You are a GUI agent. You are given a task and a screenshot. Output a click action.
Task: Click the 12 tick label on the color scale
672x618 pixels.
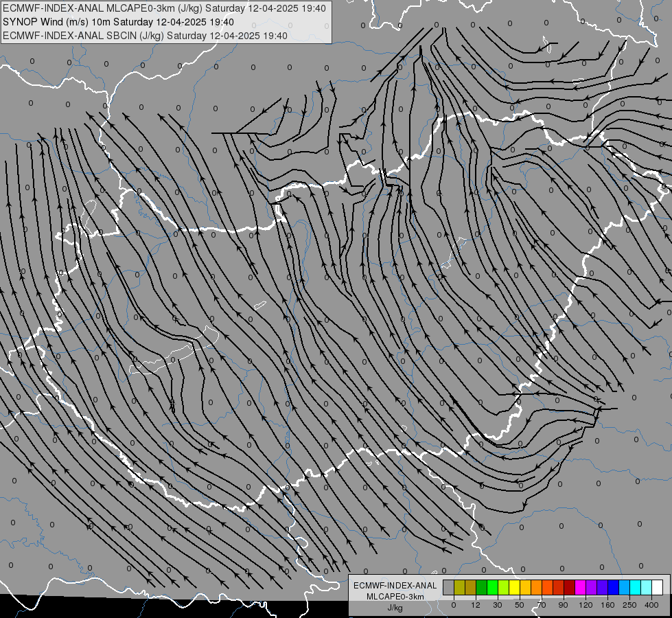476,605
